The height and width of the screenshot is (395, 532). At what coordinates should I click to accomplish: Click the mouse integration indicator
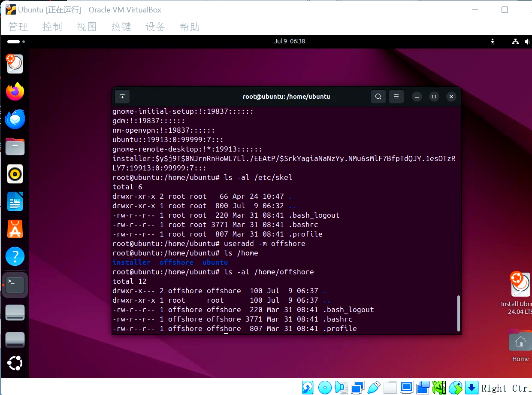pos(455,387)
